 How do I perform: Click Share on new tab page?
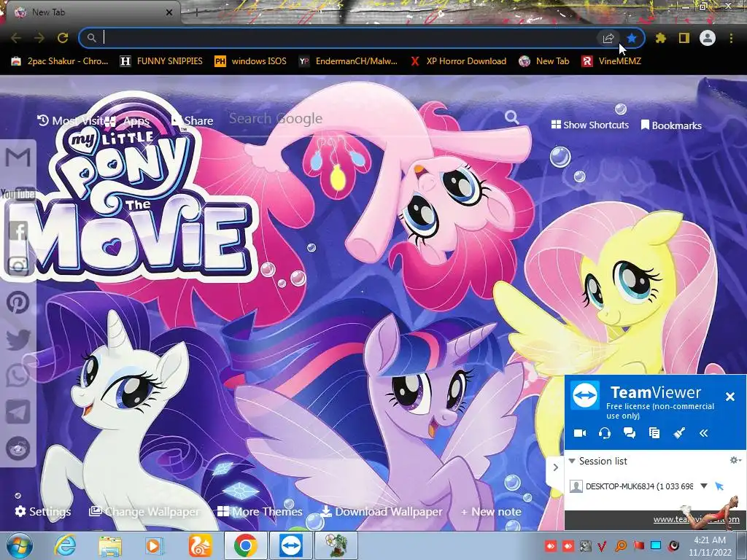(x=192, y=121)
